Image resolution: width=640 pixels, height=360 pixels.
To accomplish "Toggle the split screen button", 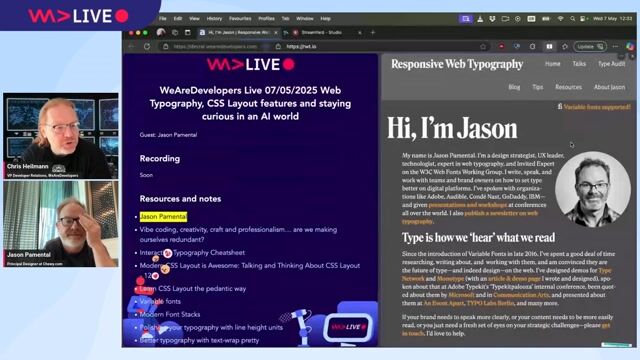I will coord(549,47).
